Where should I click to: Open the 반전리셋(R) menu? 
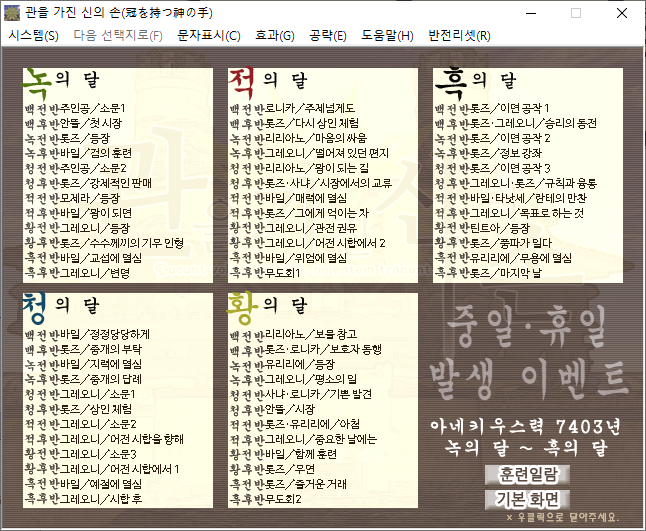point(459,35)
